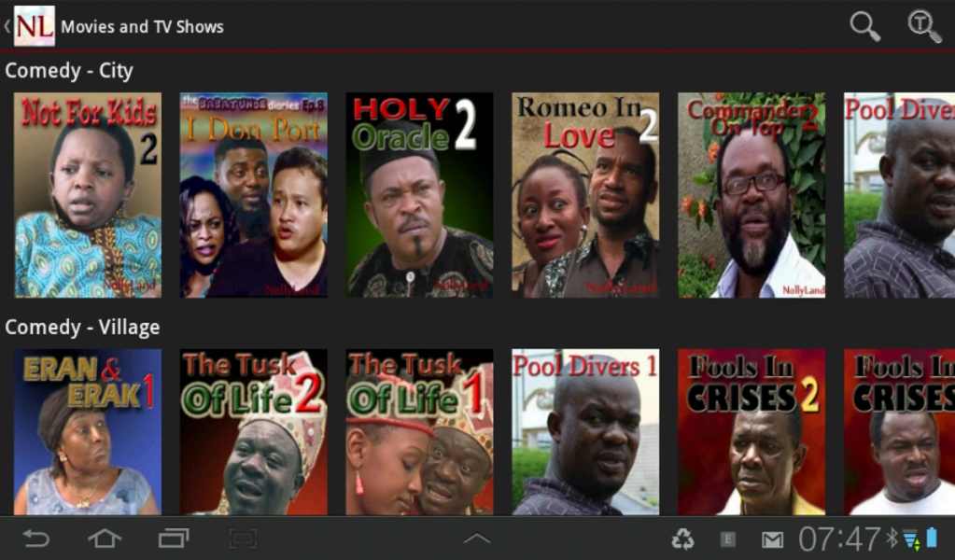Tap the screenshot capture icon in navigation bar

(243, 539)
